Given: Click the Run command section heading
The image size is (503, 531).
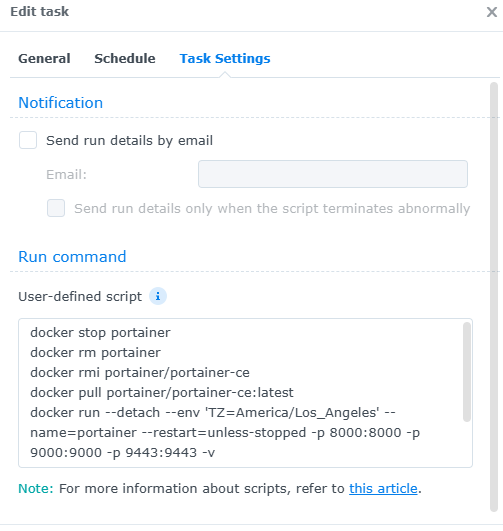Looking at the screenshot, I should [x=72, y=257].
